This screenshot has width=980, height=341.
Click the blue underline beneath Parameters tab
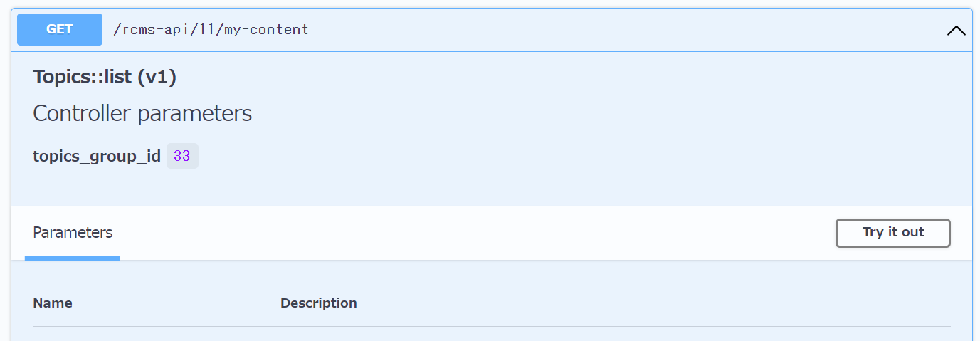click(x=73, y=258)
